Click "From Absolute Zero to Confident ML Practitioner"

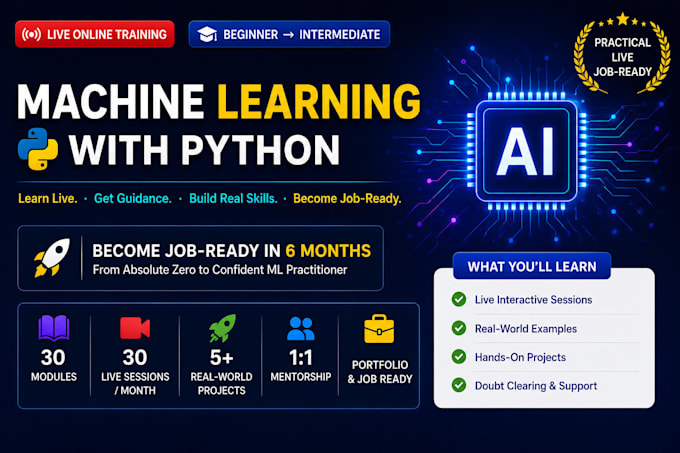tap(220, 270)
